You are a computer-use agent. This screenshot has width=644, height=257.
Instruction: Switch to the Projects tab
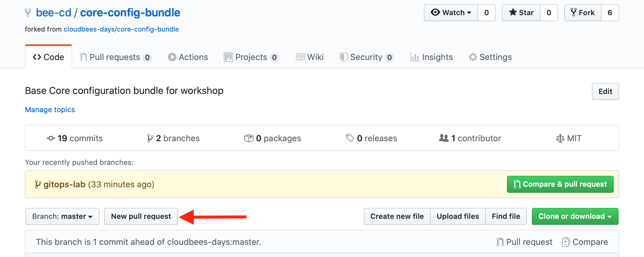tap(251, 57)
